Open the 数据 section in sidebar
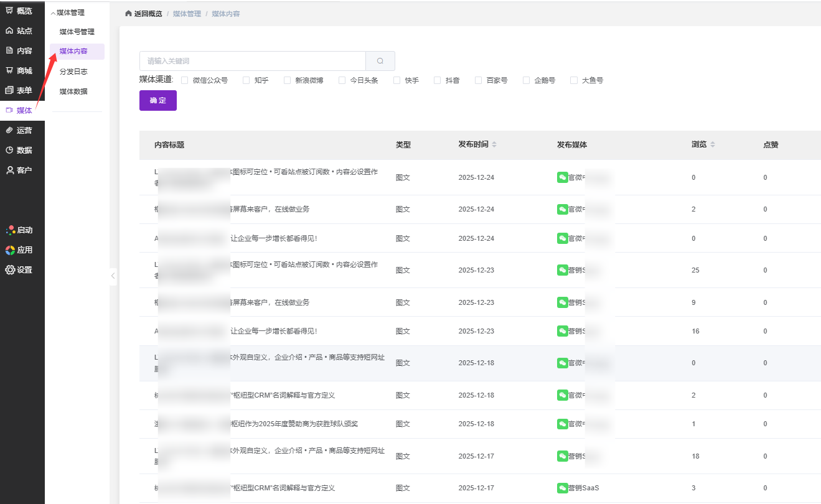 coord(19,150)
